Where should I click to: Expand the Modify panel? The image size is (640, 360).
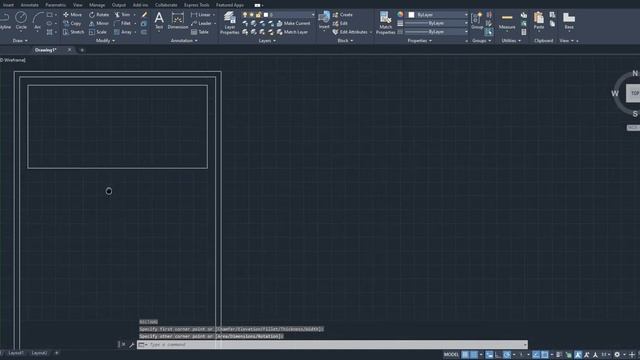tap(105, 41)
